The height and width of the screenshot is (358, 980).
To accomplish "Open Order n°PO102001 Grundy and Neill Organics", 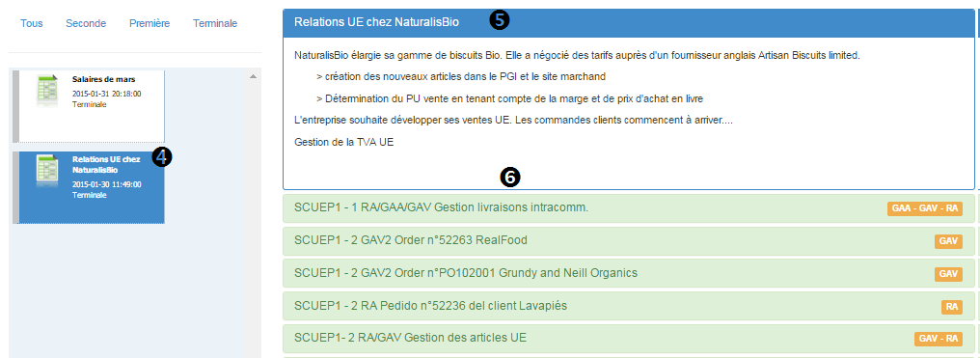I will click(x=629, y=274).
